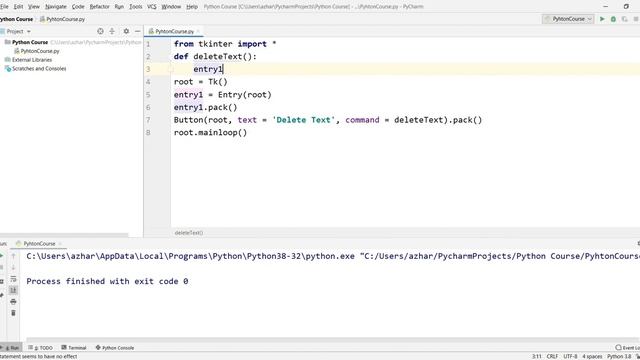This screenshot has height=360, width=640.
Task: Click the 'Delete Text' string in code
Action: pos(304,120)
